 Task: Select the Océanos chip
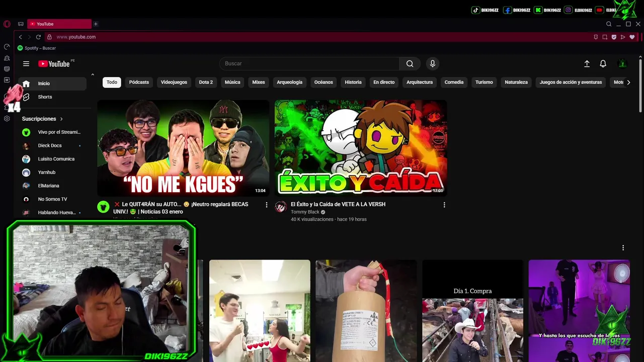click(x=324, y=82)
